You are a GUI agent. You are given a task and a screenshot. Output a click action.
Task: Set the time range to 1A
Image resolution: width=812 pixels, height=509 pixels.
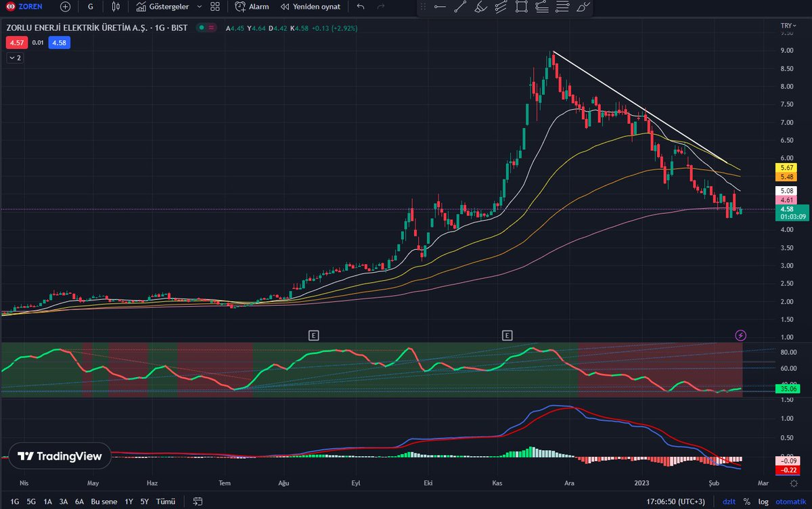tap(47, 502)
